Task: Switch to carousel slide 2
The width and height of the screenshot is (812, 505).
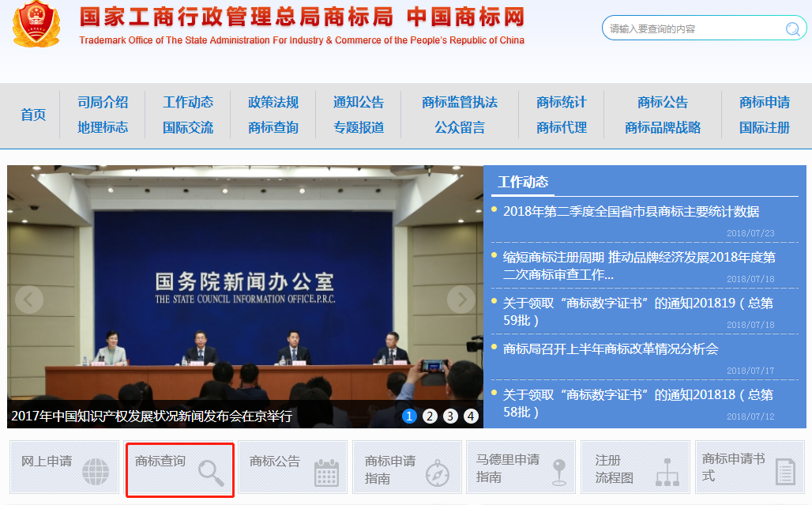Action: (x=430, y=416)
